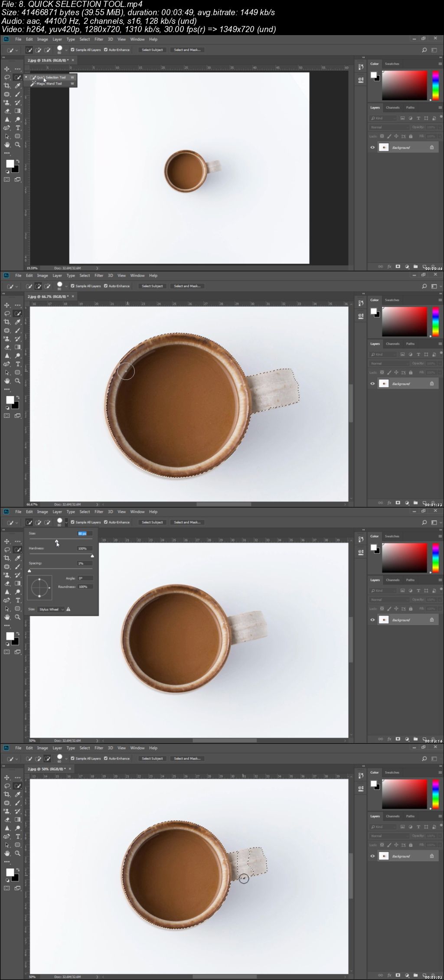
Task: Click the brush Size slider handle in the popup
Action: click(x=56, y=541)
